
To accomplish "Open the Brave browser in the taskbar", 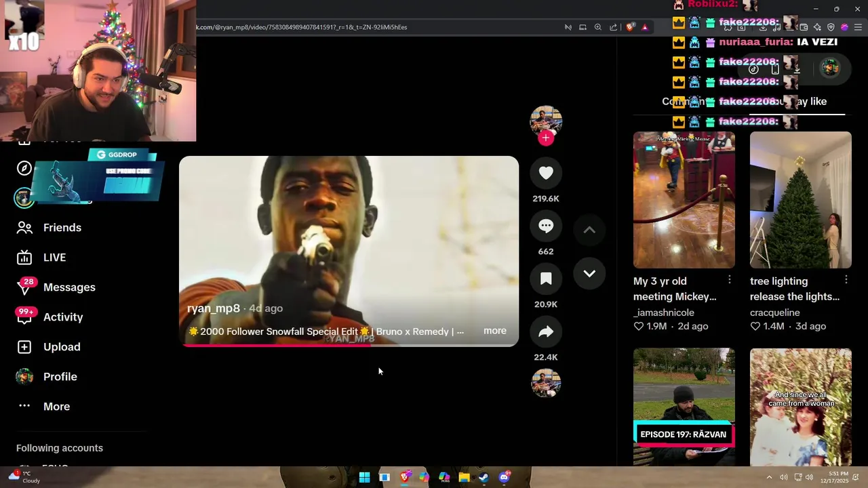I will 405,477.
